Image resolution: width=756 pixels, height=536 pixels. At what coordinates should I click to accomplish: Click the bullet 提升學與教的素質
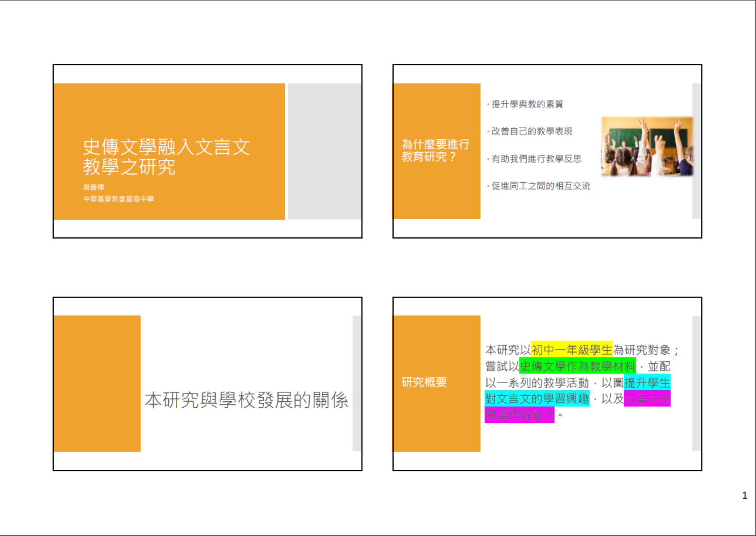pos(526,104)
